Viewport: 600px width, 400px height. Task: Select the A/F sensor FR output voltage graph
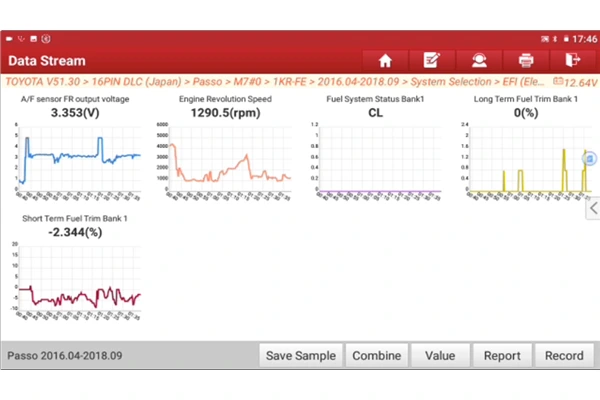[78, 162]
